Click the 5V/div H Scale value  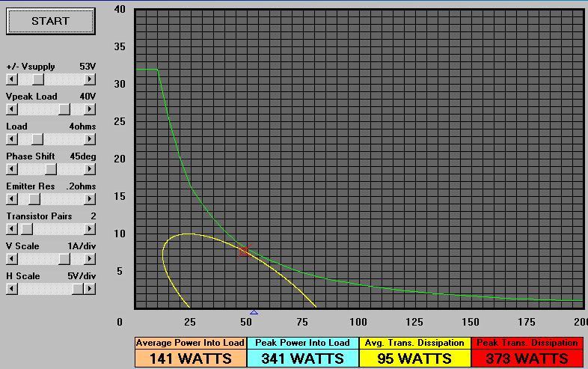(82, 276)
